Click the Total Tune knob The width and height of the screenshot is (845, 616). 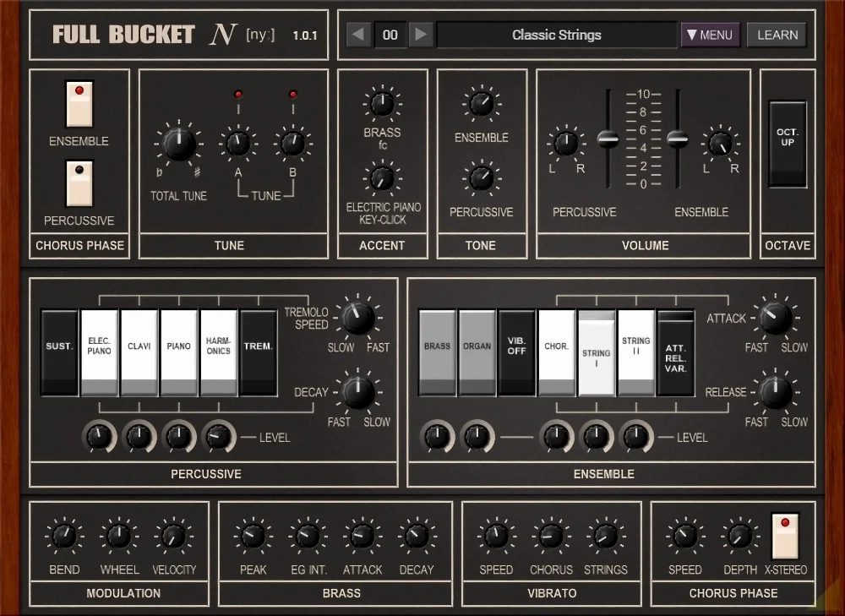coord(178,144)
